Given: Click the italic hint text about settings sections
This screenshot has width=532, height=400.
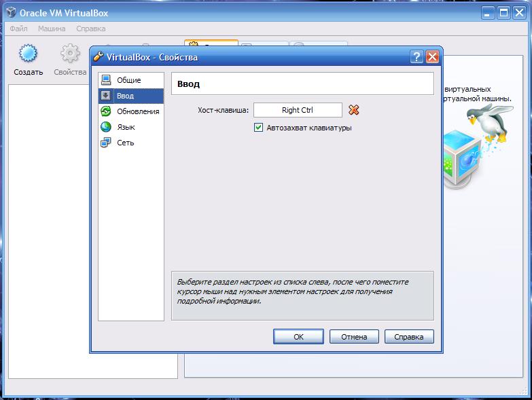Looking at the screenshot, I should [292, 291].
